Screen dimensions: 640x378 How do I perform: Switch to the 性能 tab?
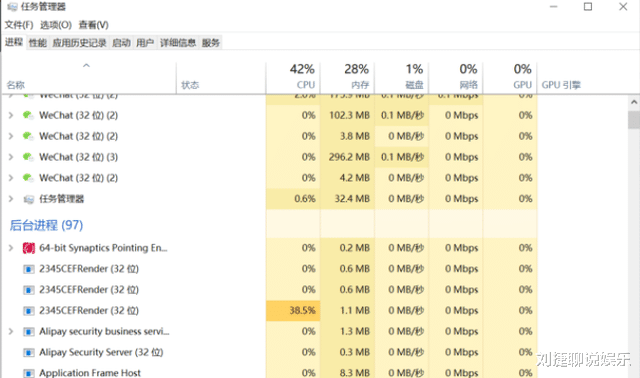tap(38, 43)
